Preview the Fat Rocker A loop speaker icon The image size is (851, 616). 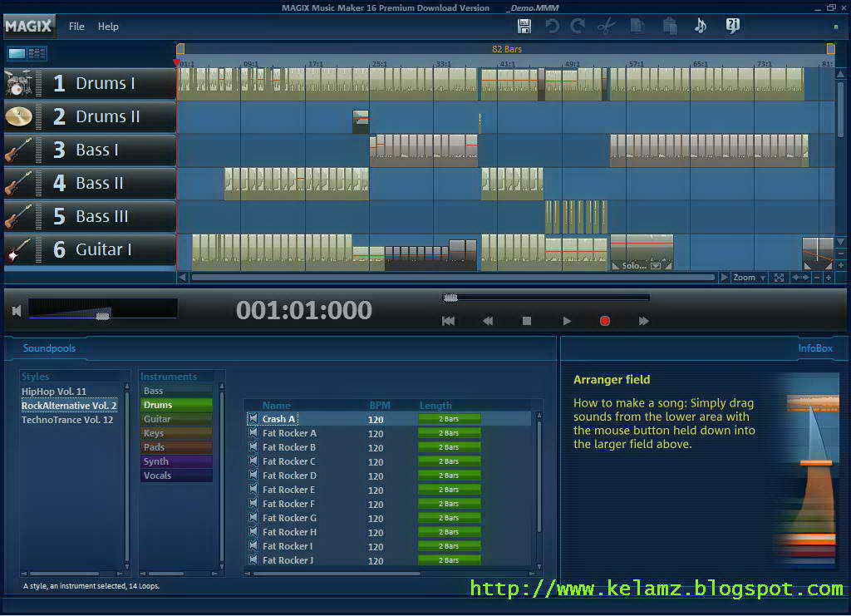pyautogui.click(x=253, y=432)
